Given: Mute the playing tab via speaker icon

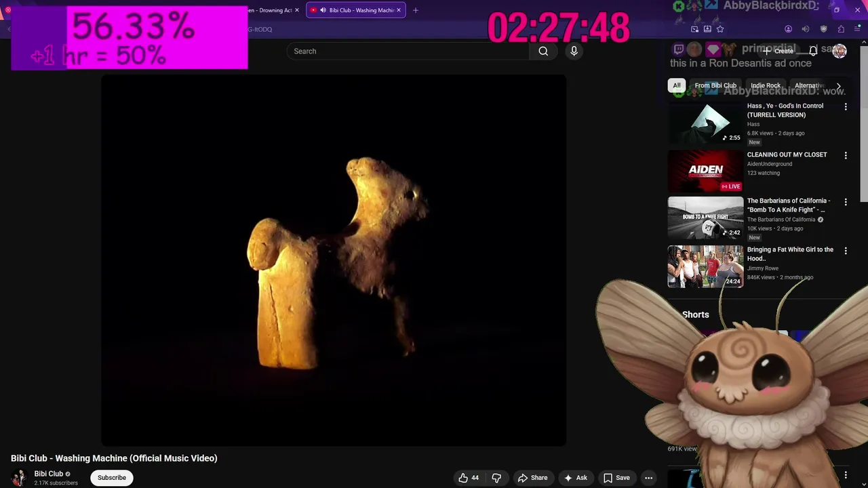Looking at the screenshot, I should tap(323, 10).
